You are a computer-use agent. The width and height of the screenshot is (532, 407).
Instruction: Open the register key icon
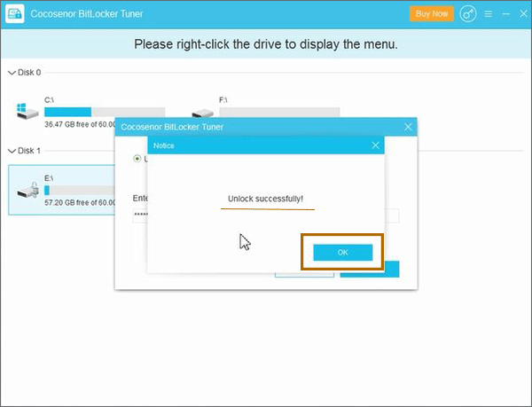pos(468,14)
